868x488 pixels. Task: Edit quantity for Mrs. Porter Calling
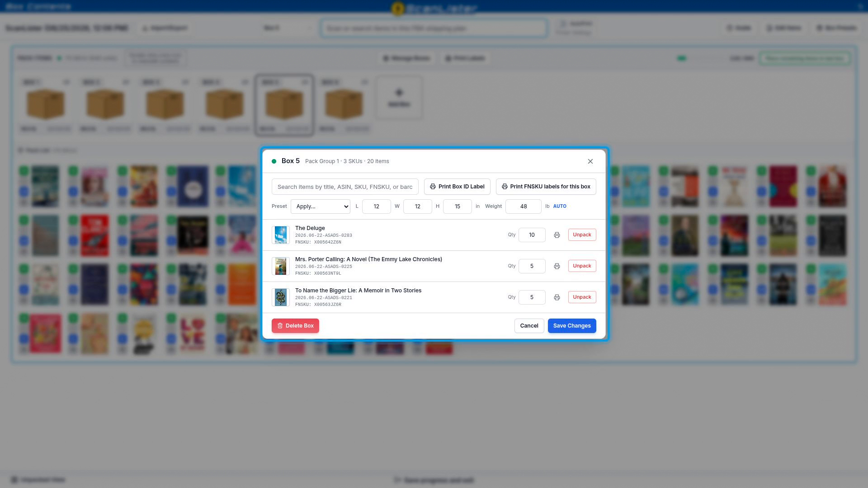(x=532, y=266)
